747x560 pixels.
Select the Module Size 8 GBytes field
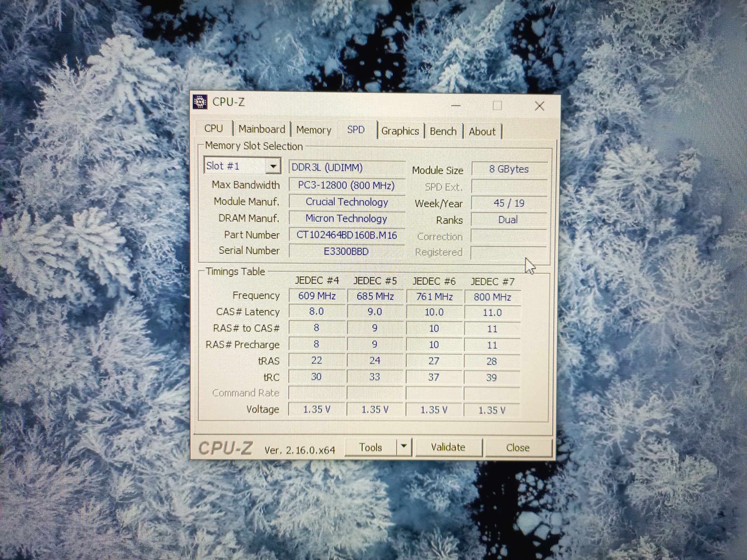[509, 169]
